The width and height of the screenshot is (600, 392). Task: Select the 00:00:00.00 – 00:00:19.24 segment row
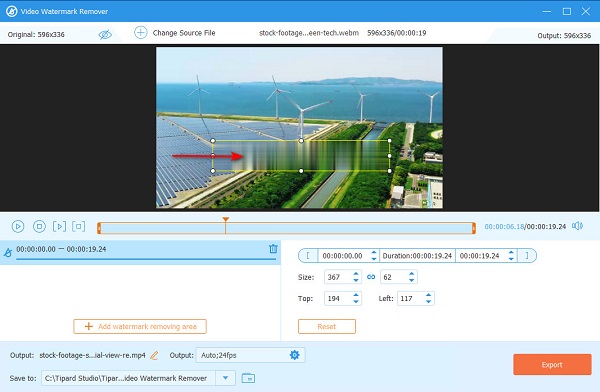[140, 252]
